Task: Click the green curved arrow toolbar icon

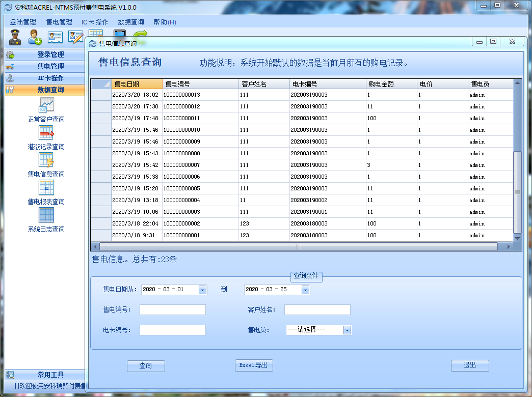Action: point(141,33)
